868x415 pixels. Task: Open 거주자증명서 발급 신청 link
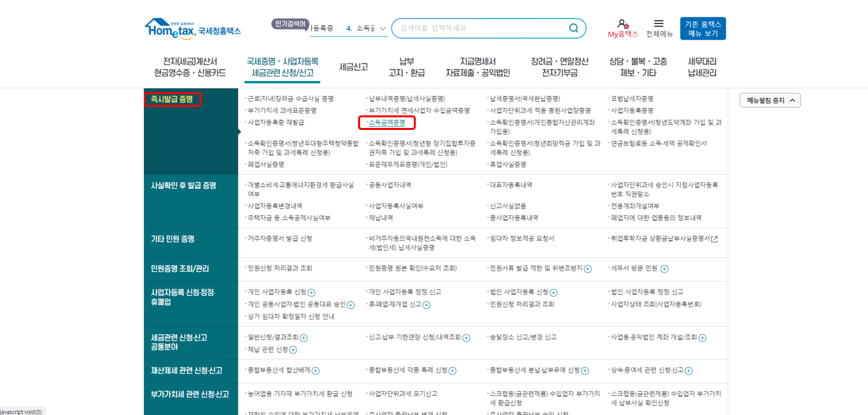[x=280, y=239]
